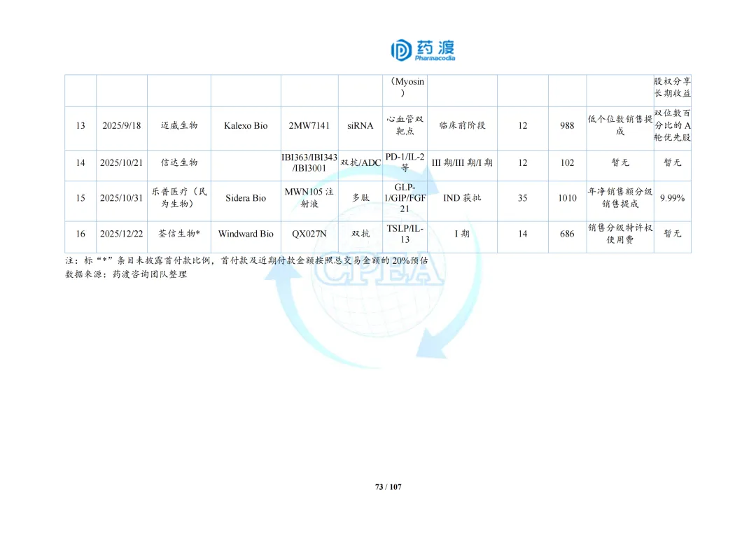Click the row number '14' cell
Viewport: 756px width, 534px height.
pos(80,166)
